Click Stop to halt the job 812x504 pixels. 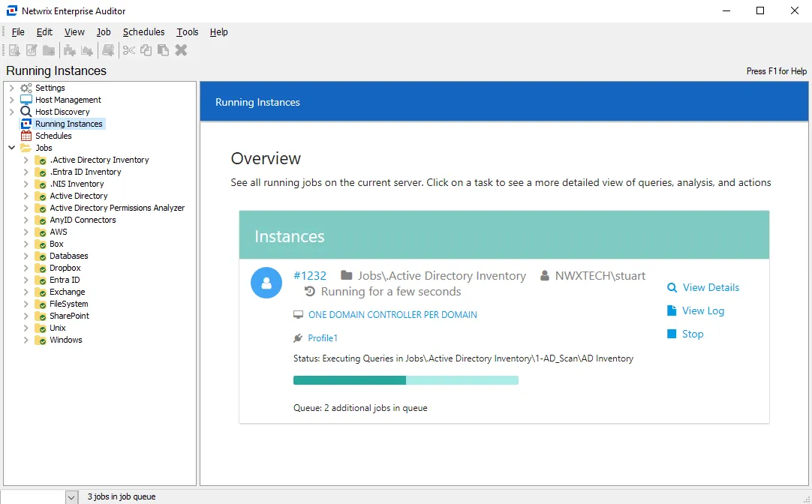693,334
